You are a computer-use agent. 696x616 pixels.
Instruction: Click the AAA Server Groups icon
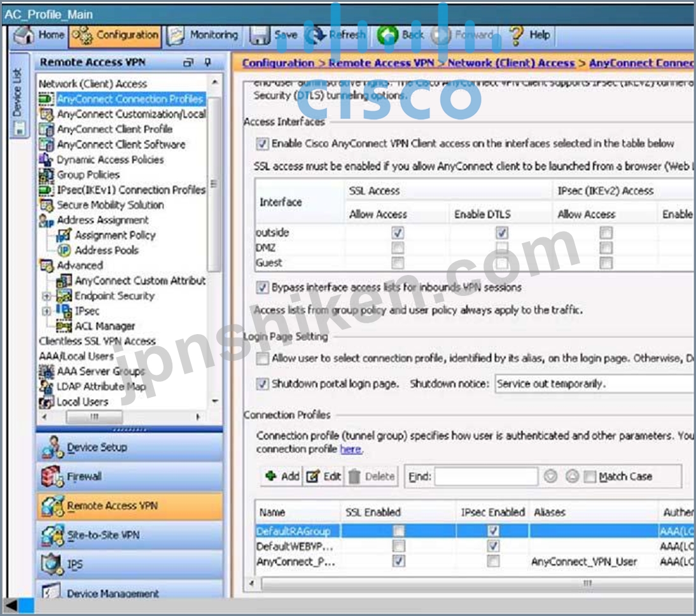pos(46,371)
